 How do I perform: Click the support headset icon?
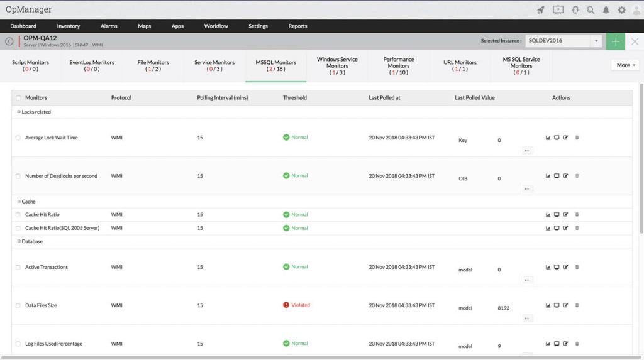(575, 10)
